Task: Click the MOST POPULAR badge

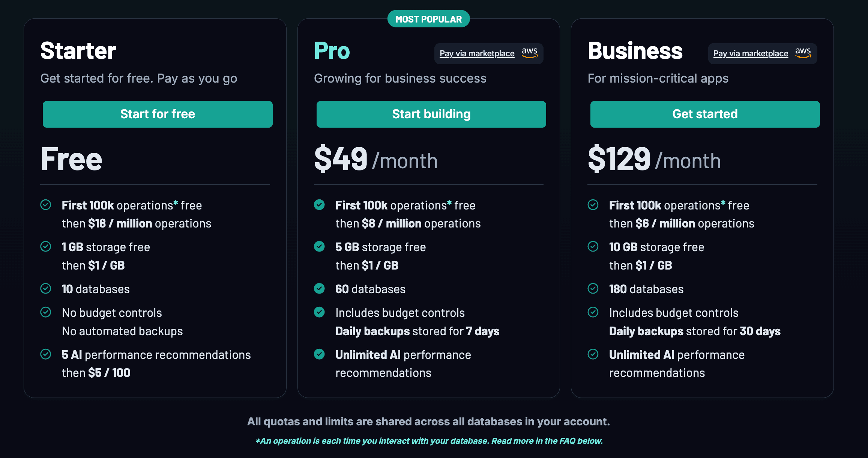Action: (x=428, y=19)
